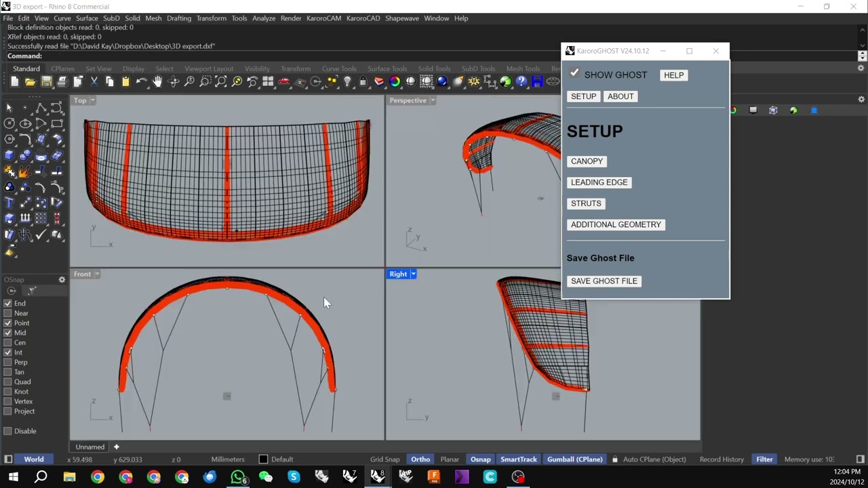Open the Front viewport dropdown arrow
The height and width of the screenshot is (488, 868).
pos(97,274)
